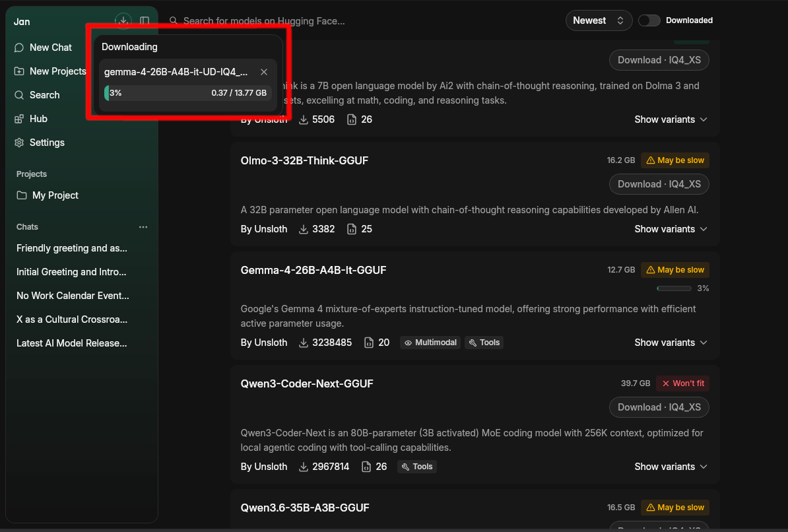The height and width of the screenshot is (532, 788).
Task: Open the Newest sort dropdown
Action: click(x=599, y=20)
